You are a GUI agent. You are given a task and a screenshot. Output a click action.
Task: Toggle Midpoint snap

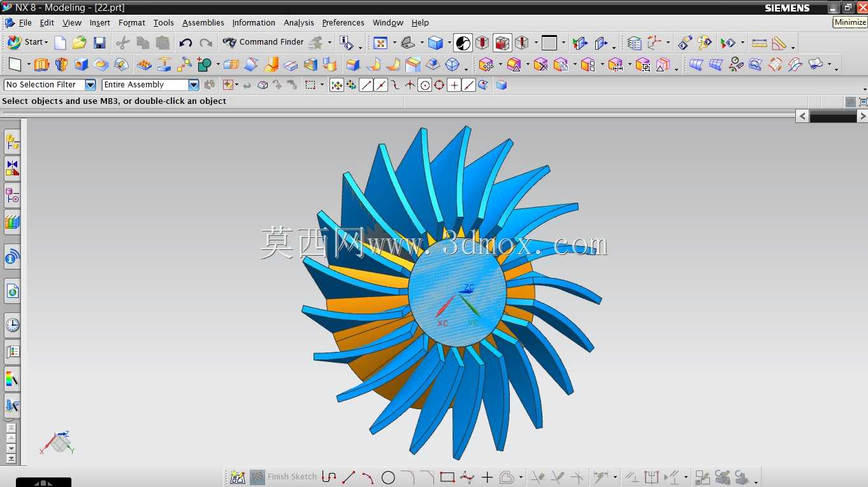(x=381, y=85)
